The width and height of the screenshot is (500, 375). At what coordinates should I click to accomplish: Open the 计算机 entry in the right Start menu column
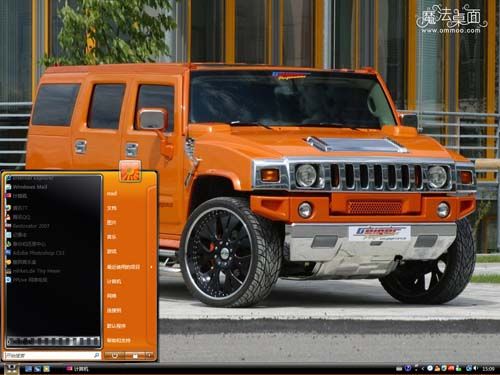[x=114, y=282]
